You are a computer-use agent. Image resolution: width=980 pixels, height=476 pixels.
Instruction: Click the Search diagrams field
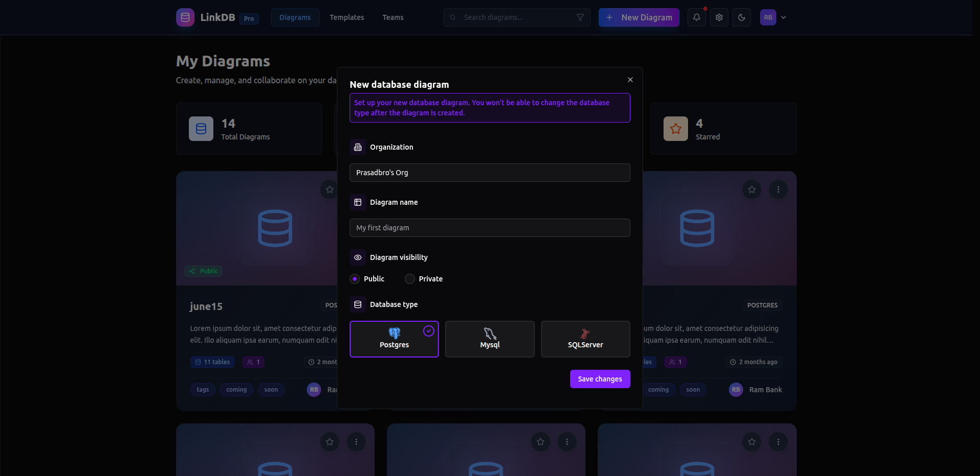point(517,17)
